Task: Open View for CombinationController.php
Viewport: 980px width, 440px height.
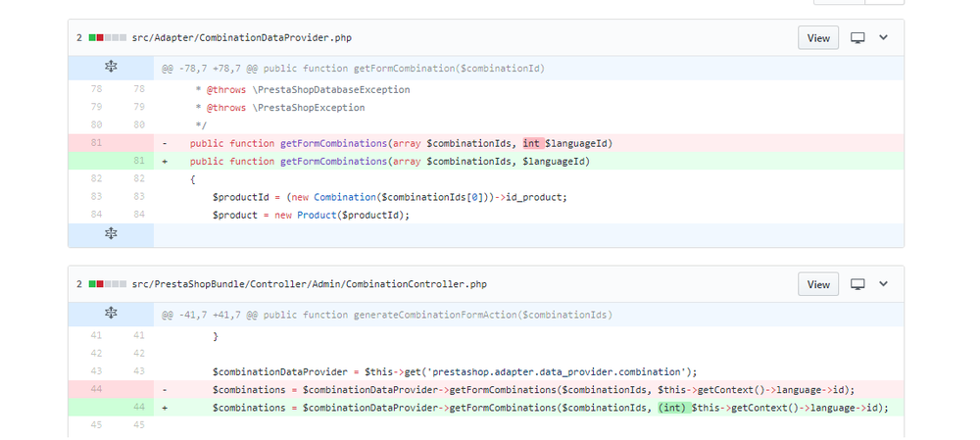Action: tap(818, 284)
